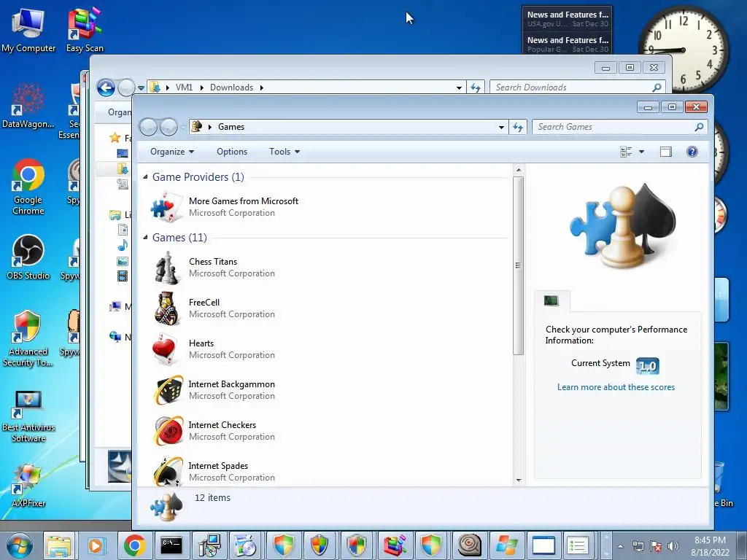Open Easy Scan desktop shortcut

coord(85,29)
